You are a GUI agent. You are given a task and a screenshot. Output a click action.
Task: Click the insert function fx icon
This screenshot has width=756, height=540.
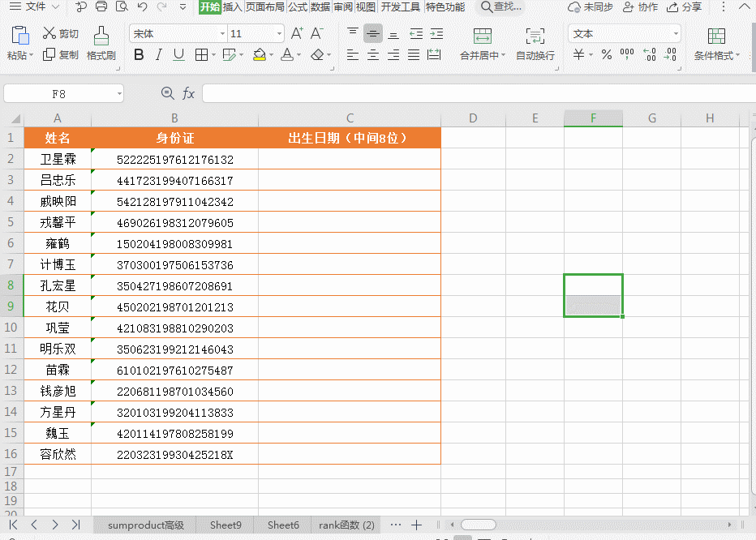[188, 93]
